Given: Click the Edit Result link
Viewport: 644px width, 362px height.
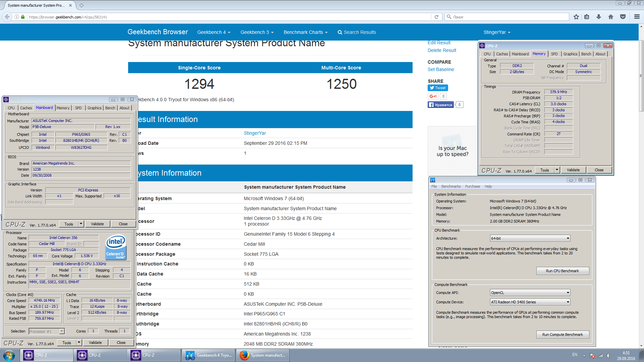Looking at the screenshot, I should tap(439, 43).
